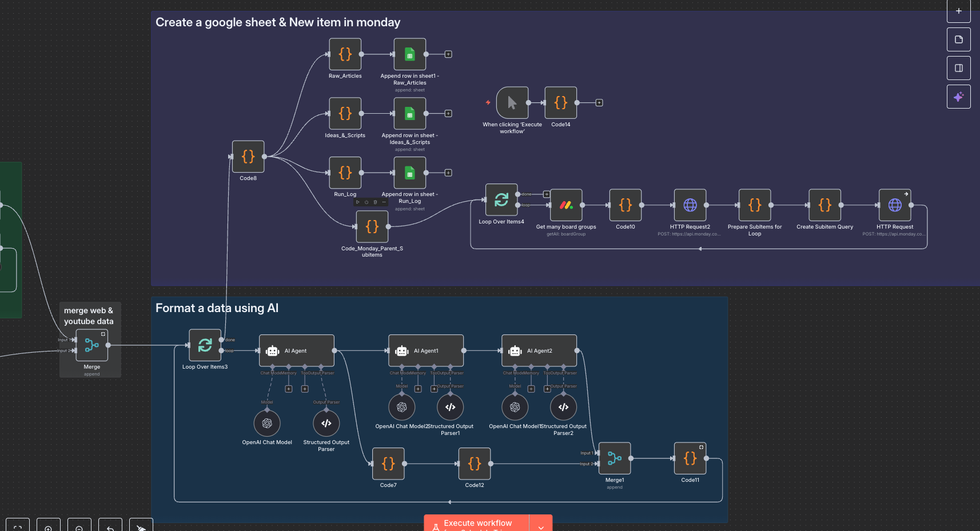Add Memory to AI Agent via plus connector
Image resolution: width=980 pixels, height=531 pixels.
[289, 389]
